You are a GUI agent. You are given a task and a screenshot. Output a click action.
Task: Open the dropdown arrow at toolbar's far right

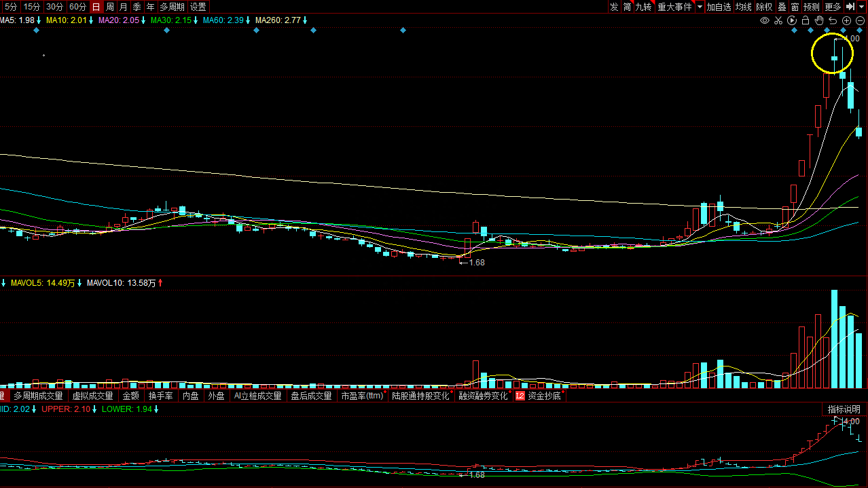pyautogui.click(x=862, y=7)
